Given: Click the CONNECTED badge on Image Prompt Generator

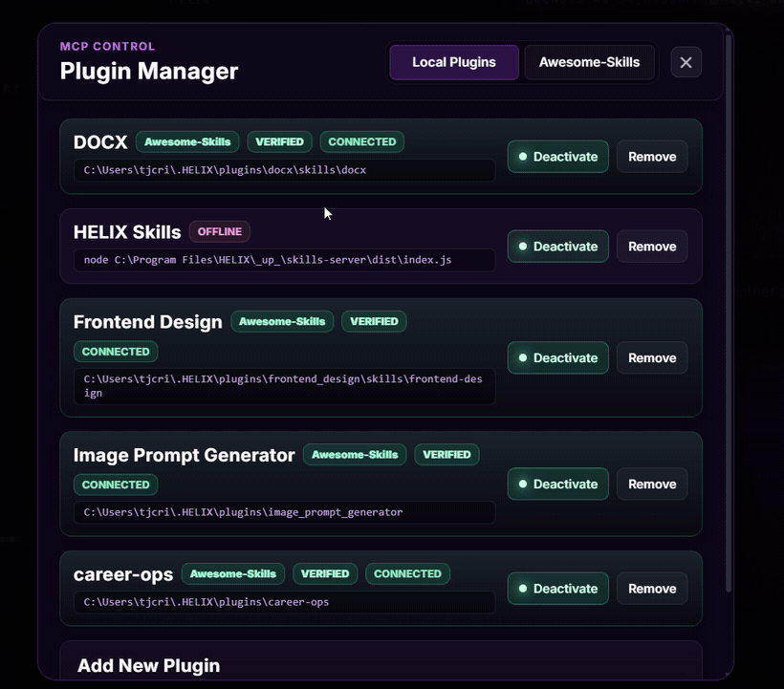Looking at the screenshot, I should pos(116,484).
